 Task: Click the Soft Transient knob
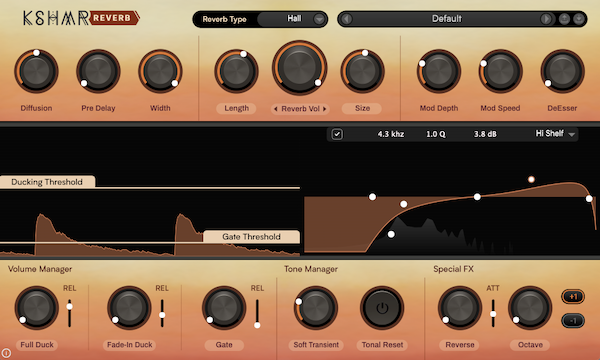point(316,308)
